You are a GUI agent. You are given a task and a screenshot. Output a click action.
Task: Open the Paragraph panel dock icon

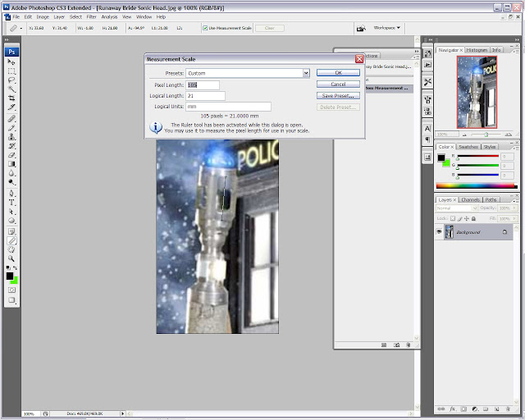tap(427, 139)
